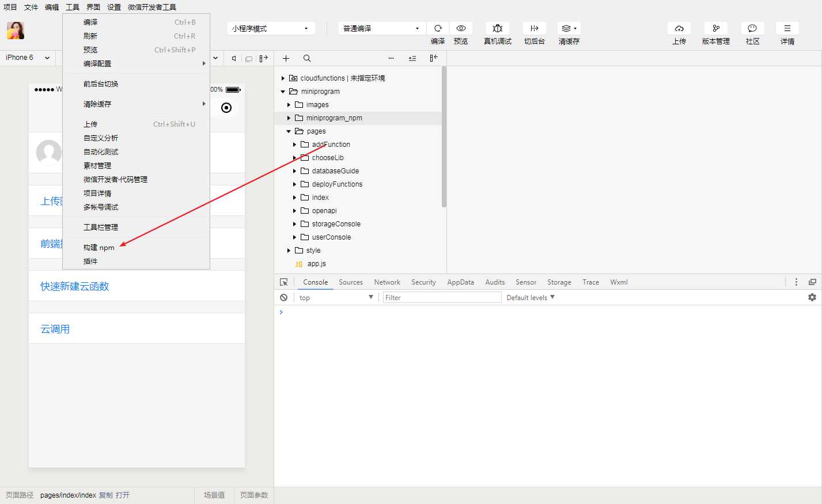Screen dimensions: 822x504
Task: Open the console top context dropdown
Action: [x=336, y=298]
